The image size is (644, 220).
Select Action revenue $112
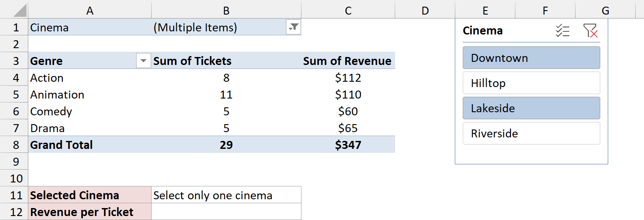[x=348, y=78]
